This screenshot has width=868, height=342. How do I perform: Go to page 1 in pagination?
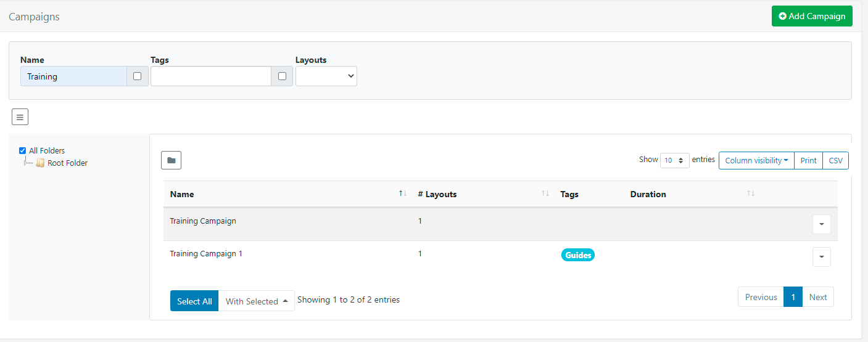793,297
